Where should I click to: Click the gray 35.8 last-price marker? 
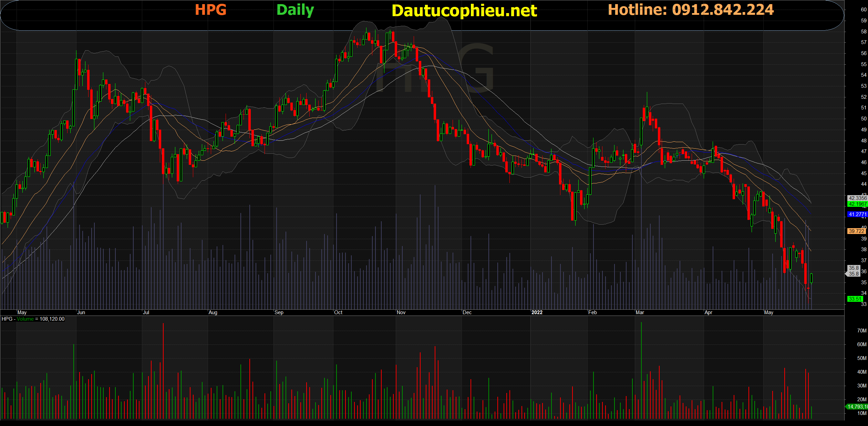click(853, 271)
